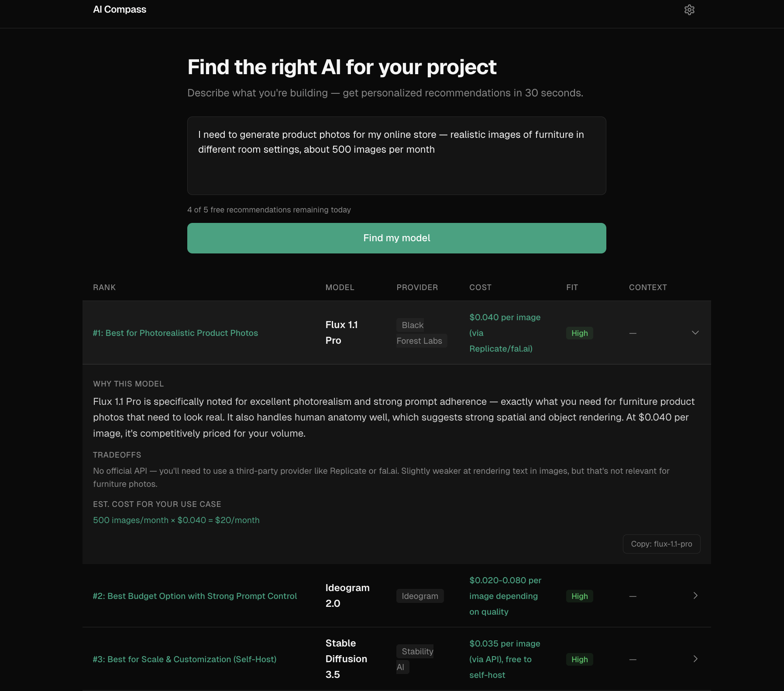This screenshot has width=784, height=691.
Task: Click the High fit badge for Flux 1.1 Pro
Action: pos(579,333)
